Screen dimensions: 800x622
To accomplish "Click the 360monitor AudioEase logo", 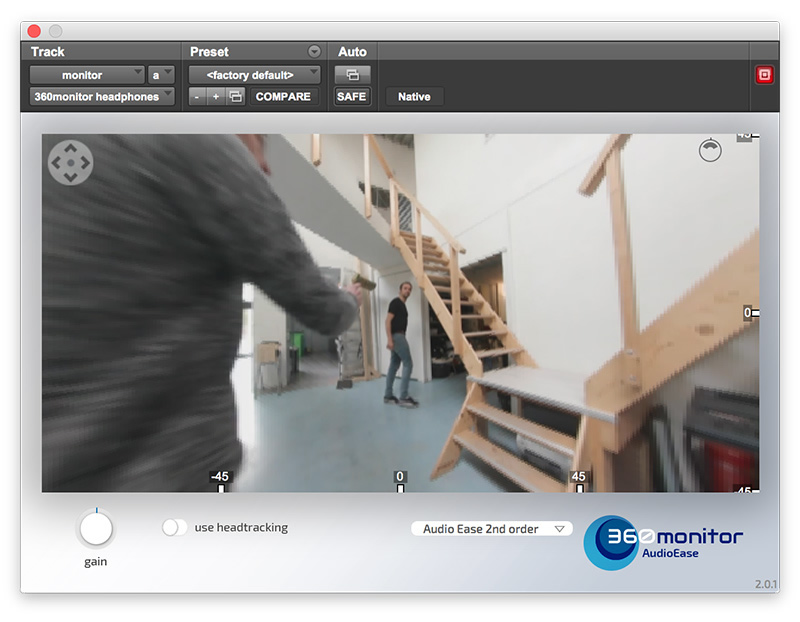I will tap(663, 542).
